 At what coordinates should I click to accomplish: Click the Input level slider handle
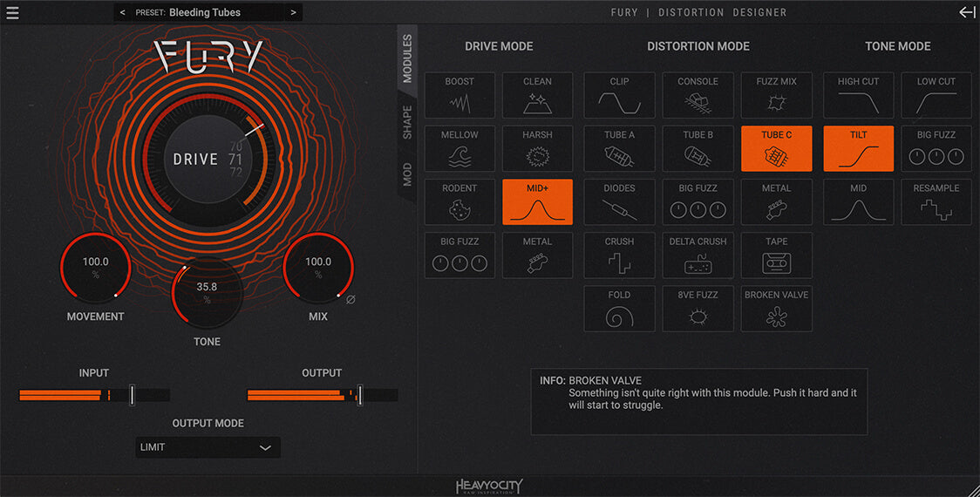click(132, 395)
